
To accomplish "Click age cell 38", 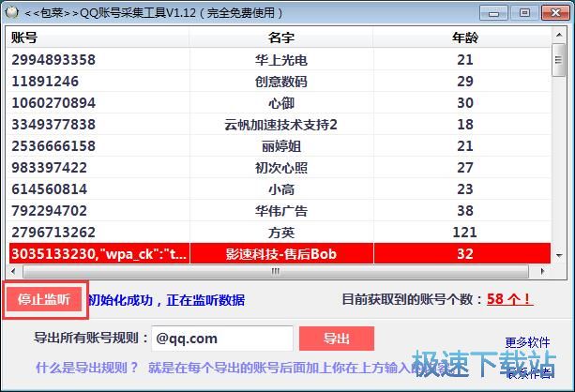I will (465, 211).
